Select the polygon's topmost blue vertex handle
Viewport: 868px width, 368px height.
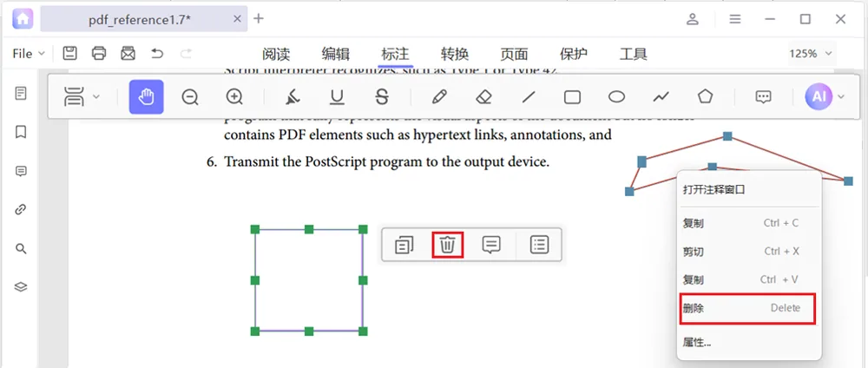tap(728, 136)
